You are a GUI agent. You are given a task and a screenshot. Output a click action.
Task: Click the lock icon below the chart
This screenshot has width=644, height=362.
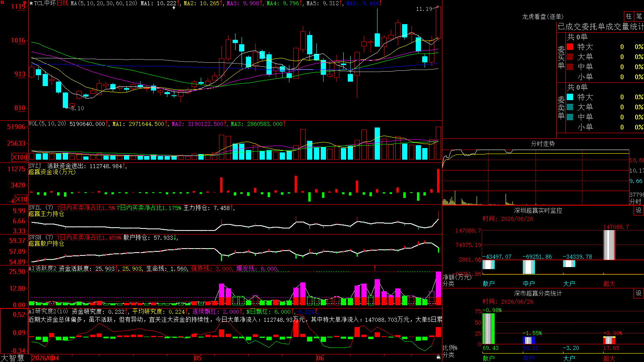coord(438,357)
